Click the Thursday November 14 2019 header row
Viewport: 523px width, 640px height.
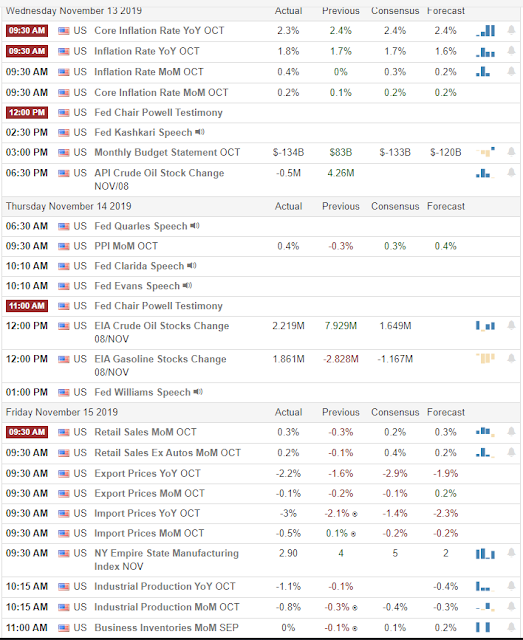[261, 206]
